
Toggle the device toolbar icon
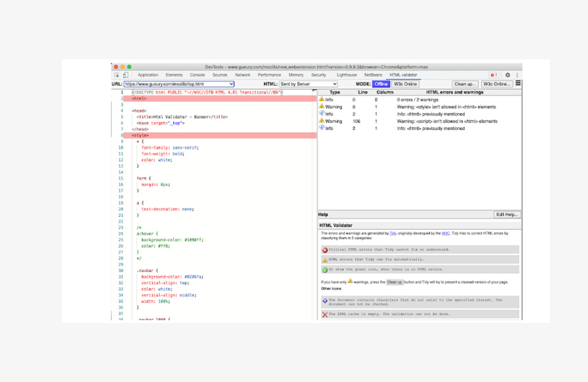[x=126, y=75]
